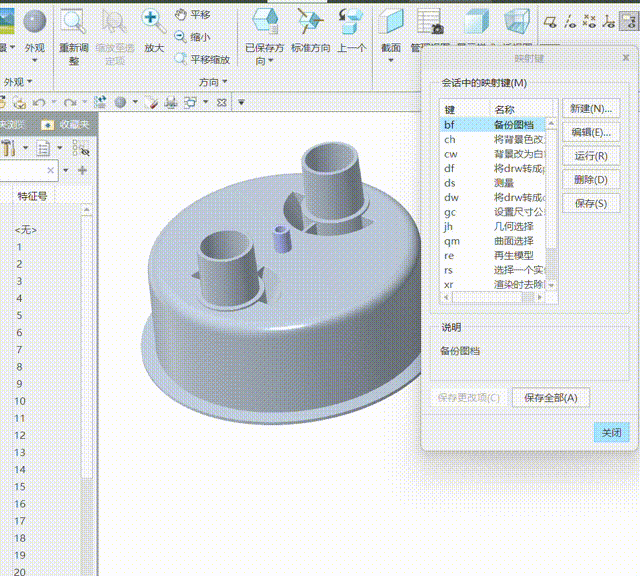Screen dimensions: 640x576
Task: Switch to the 收藏夹 tab
Action: [x=65, y=125]
